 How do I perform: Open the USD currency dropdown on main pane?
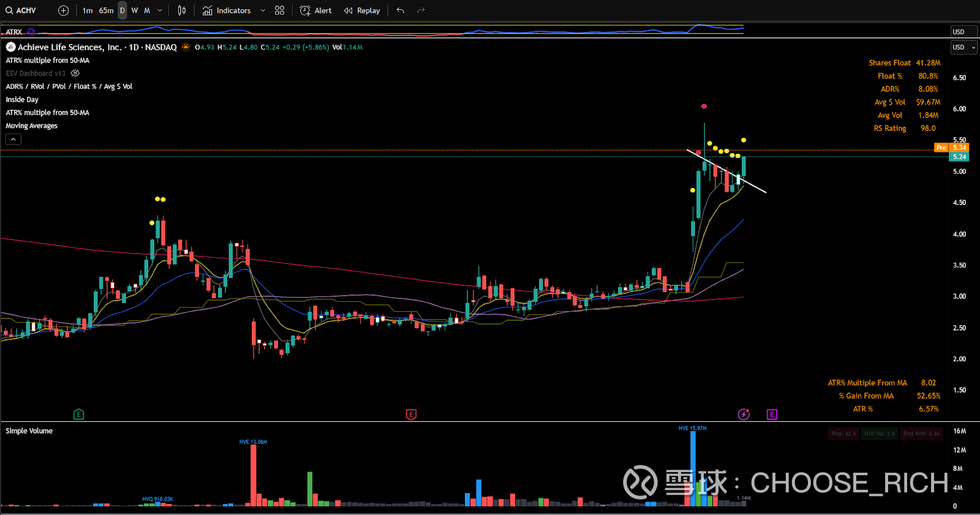pos(964,47)
